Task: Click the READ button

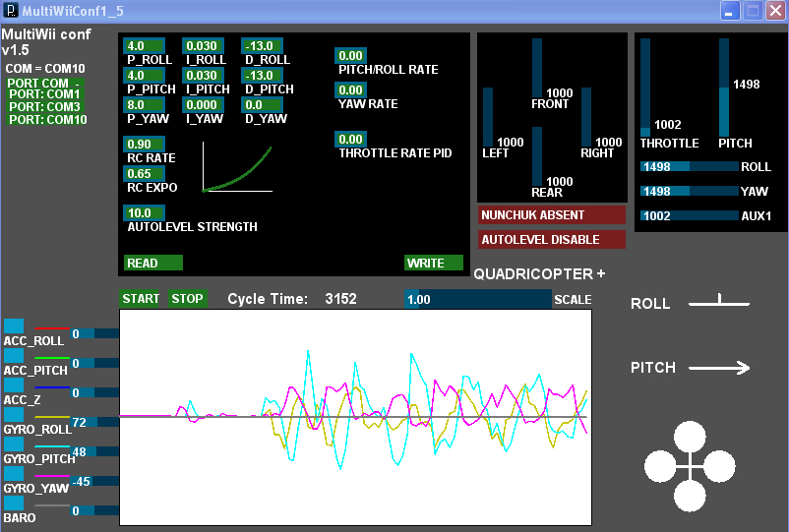Action: 152,263
